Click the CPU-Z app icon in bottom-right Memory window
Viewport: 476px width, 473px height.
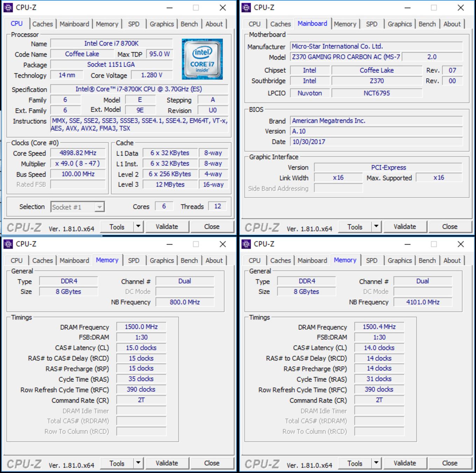[x=246, y=244]
